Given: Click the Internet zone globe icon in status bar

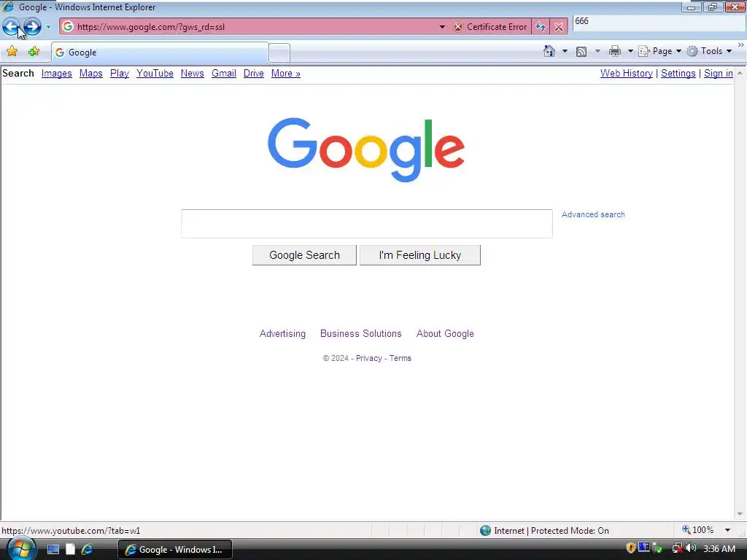Looking at the screenshot, I should [485, 531].
